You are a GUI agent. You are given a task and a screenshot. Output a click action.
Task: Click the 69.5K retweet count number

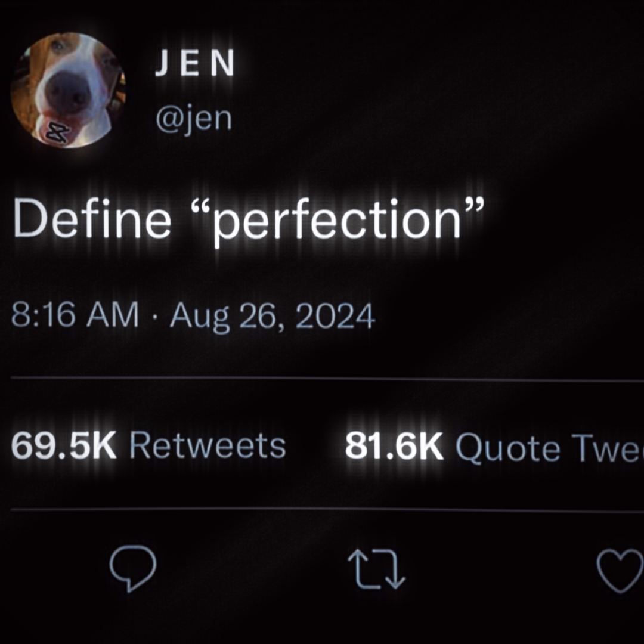(x=64, y=446)
